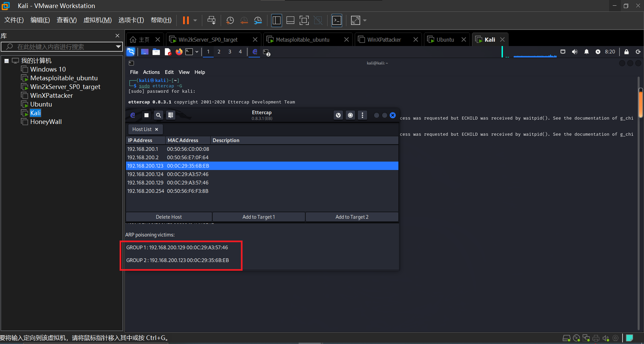Viewport: 644px width, 344px height.
Task: Open the text editor icon in Kali panel
Action: click(168, 52)
